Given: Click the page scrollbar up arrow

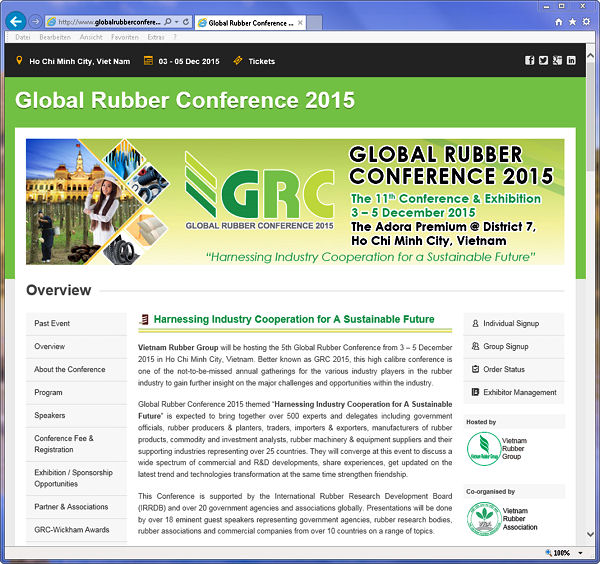Looking at the screenshot, I should click(590, 55).
